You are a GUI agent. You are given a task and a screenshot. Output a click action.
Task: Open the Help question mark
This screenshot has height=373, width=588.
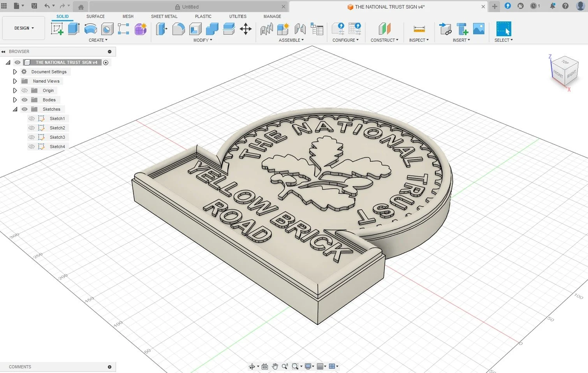[565, 6]
